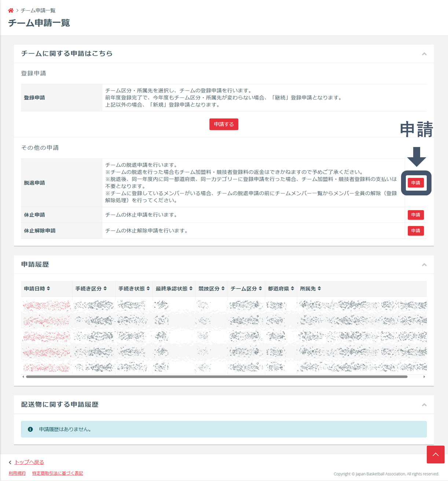Screen dimensions: 448x481
Task: Sort table by 手続き状態 column
Action: click(x=134, y=289)
